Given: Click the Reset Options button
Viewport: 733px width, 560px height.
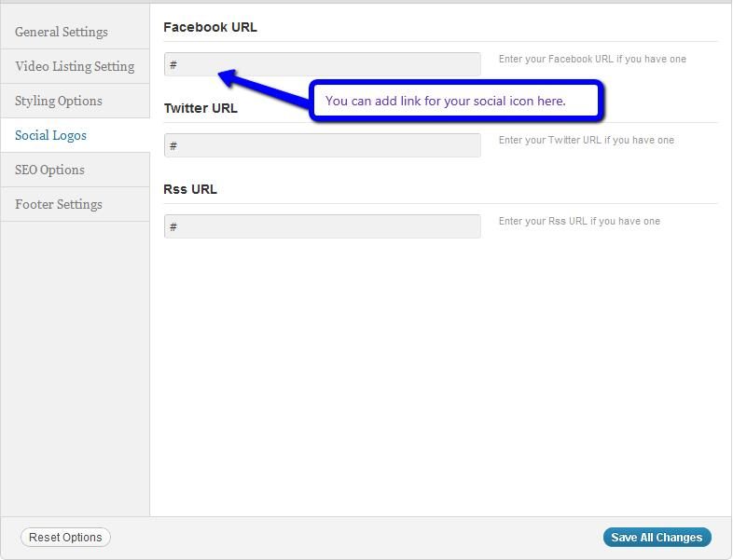Looking at the screenshot, I should [65, 537].
